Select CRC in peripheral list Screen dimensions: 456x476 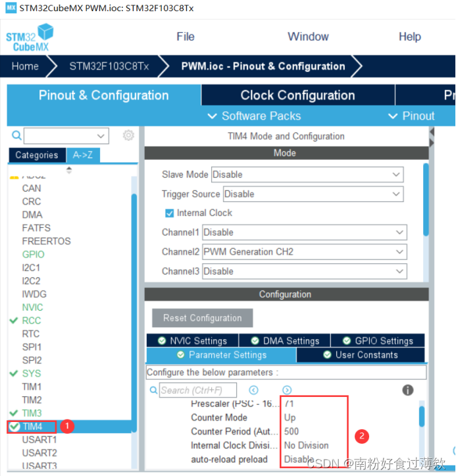31,201
